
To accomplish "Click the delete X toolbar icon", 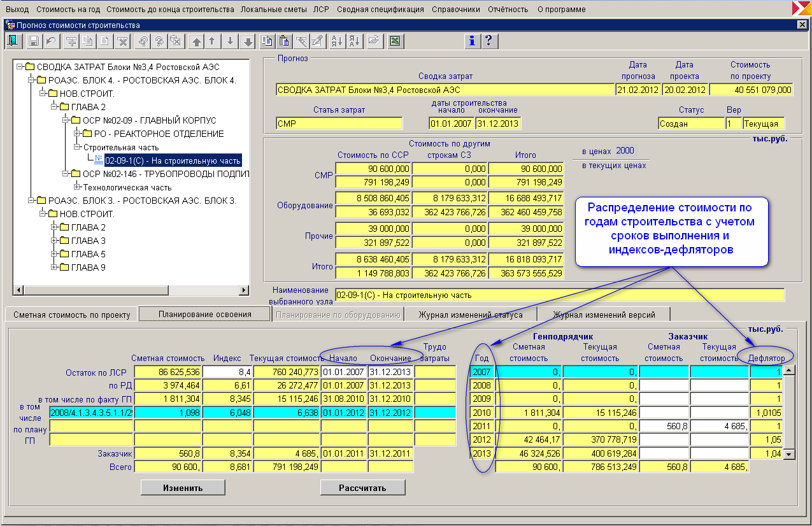I will coord(122,41).
